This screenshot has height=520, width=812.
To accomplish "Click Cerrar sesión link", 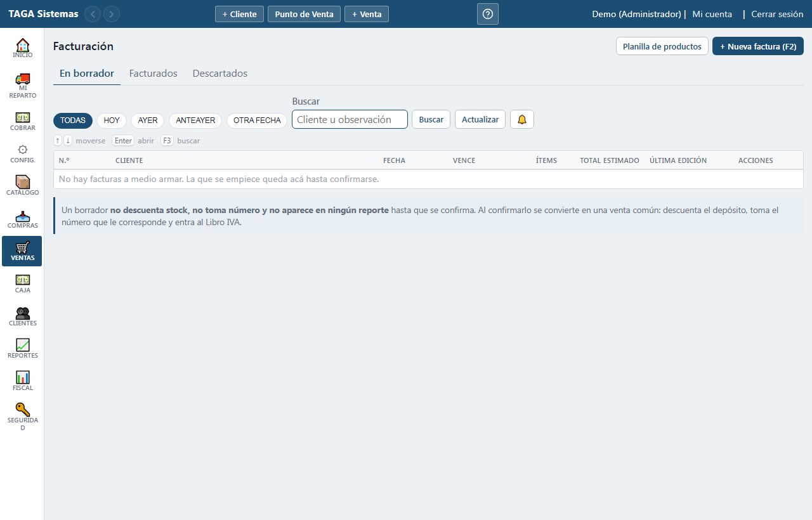I will click(x=777, y=14).
